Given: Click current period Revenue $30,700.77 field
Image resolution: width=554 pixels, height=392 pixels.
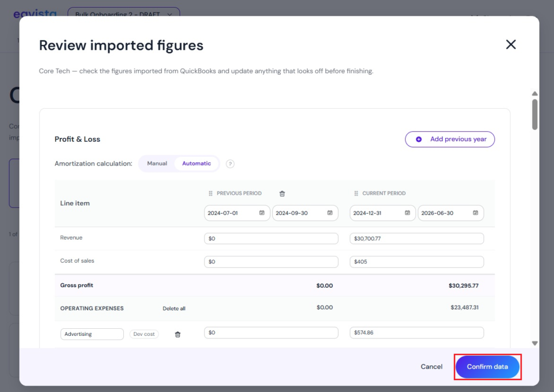Looking at the screenshot, I should tap(417, 238).
